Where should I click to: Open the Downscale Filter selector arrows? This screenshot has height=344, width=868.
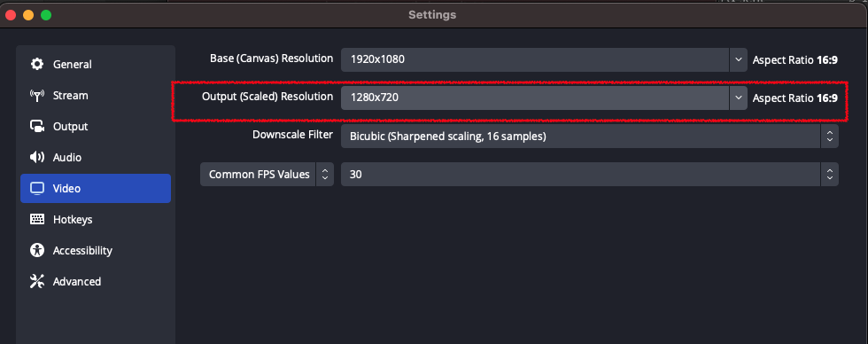tap(829, 137)
